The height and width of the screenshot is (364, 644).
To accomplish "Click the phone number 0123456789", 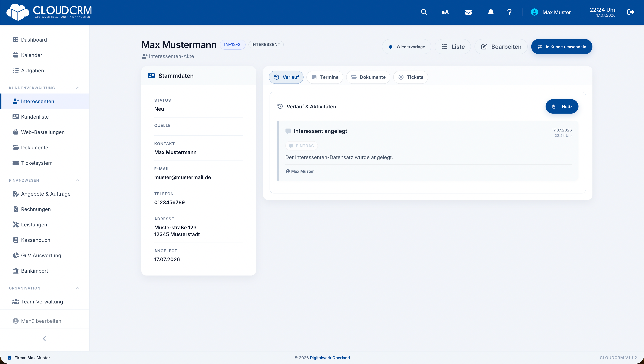I will (x=169, y=202).
